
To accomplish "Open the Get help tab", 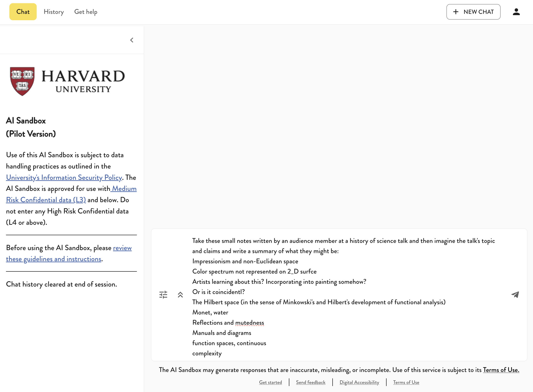I will [86, 12].
